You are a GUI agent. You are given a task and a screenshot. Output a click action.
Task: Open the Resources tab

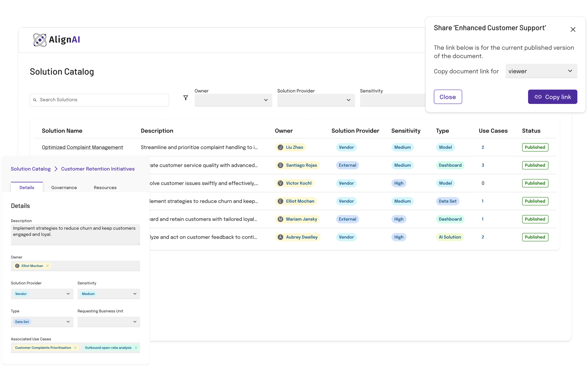(105, 187)
